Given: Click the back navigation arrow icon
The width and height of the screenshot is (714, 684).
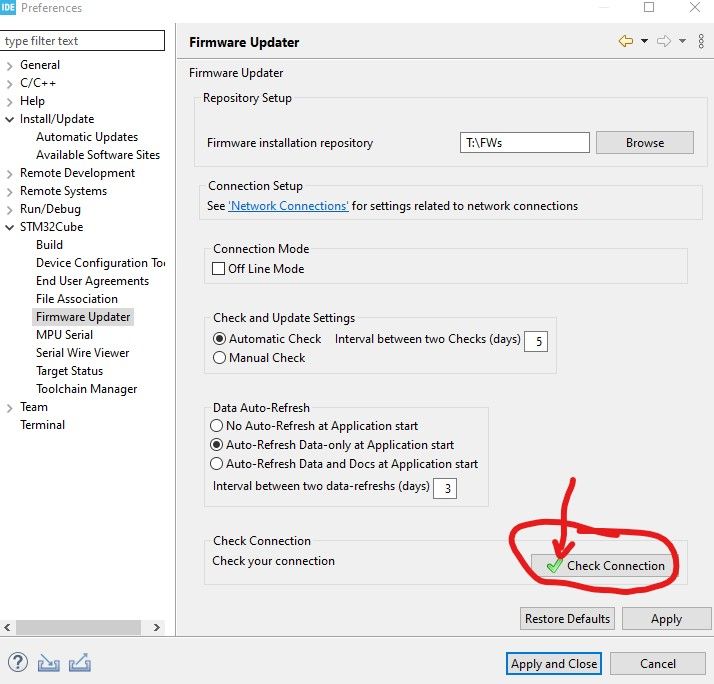Looking at the screenshot, I should point(626,41).
